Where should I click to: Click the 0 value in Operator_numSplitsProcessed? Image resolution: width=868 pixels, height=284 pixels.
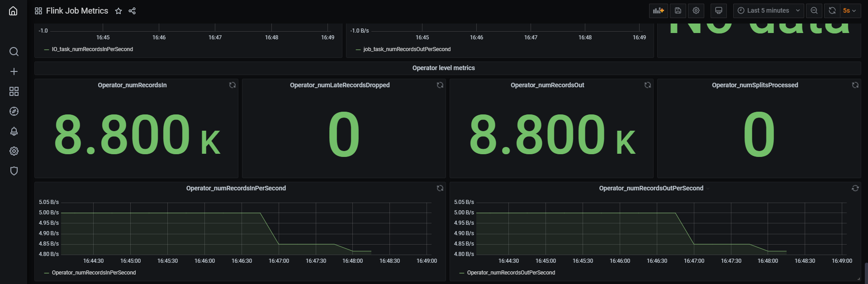pos(759,134)
